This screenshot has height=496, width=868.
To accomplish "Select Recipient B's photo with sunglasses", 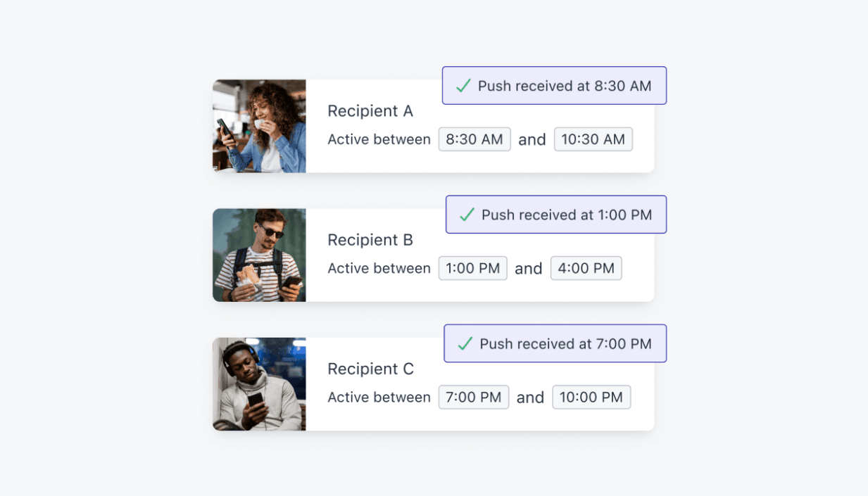I will pos(259,255).
